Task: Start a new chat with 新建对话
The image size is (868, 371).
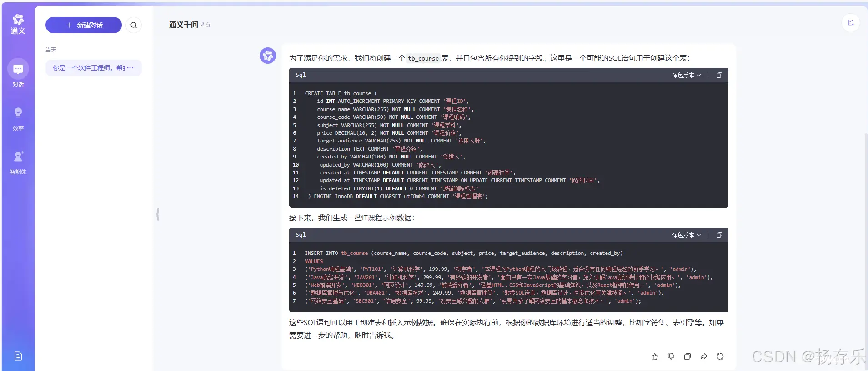Action: tap(84, 25)
